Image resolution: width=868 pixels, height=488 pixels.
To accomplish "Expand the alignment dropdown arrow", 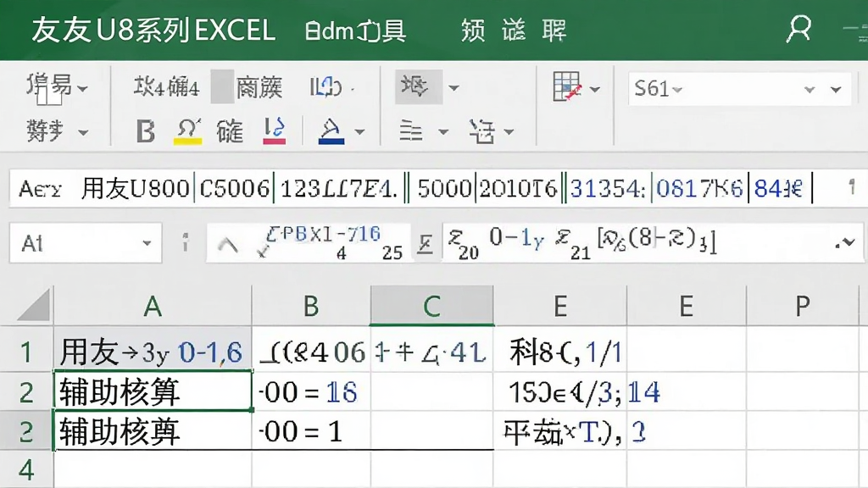I will click(442, 131).
